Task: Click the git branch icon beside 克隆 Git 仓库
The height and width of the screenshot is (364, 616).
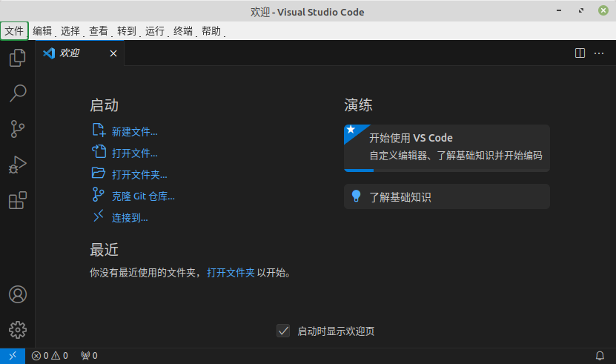Action: click(98, 194)
